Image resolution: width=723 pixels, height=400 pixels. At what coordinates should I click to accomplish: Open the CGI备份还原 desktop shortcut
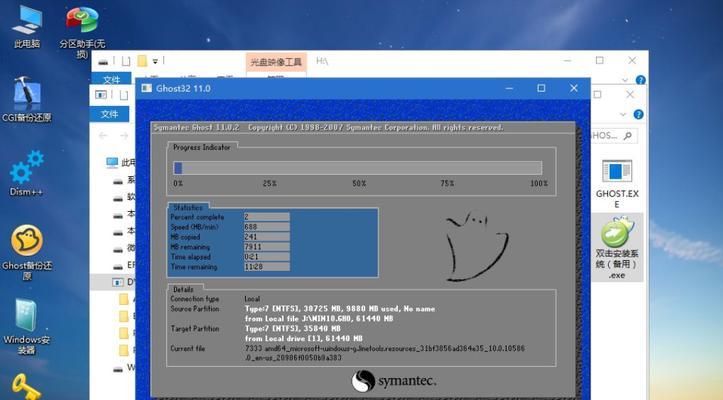[x=27, y=100]
